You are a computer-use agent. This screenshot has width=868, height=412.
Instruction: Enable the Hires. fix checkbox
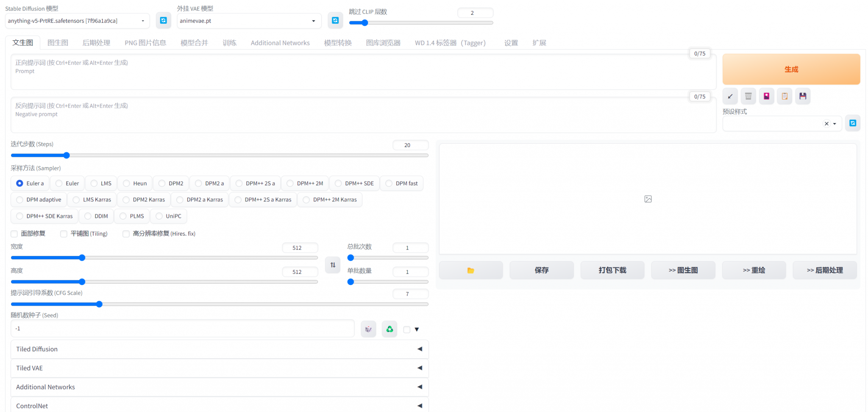pyautogui.click(x=126, y=234)
